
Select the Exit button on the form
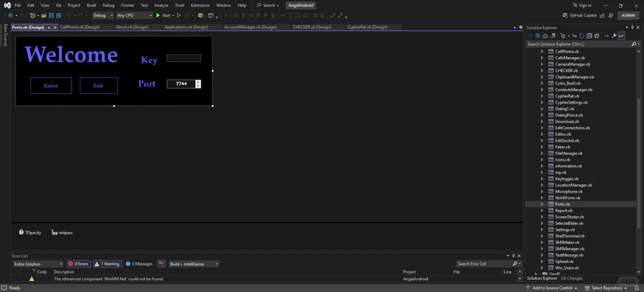coord(99,85)
